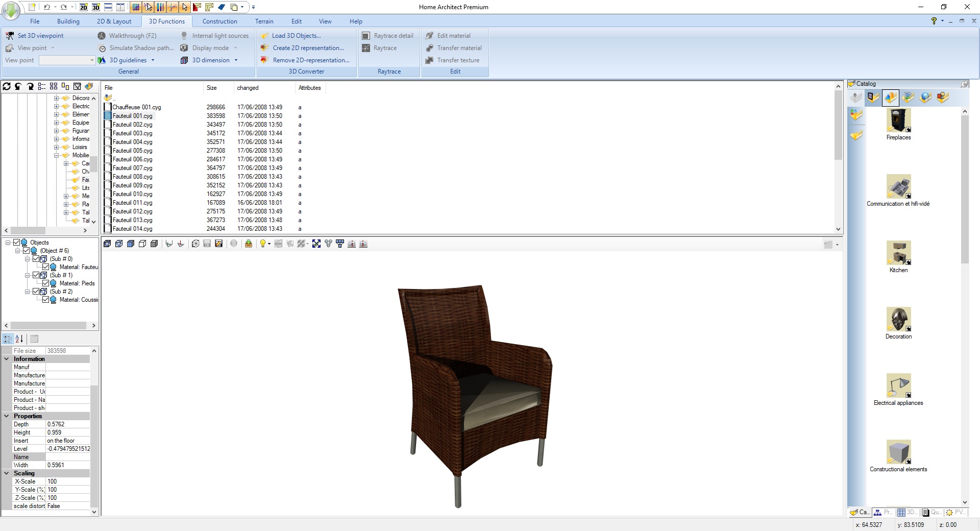Select the light bulb icon in viewer toolbar
This screenshot has width=980, height=531.
(x=262, y=244)
